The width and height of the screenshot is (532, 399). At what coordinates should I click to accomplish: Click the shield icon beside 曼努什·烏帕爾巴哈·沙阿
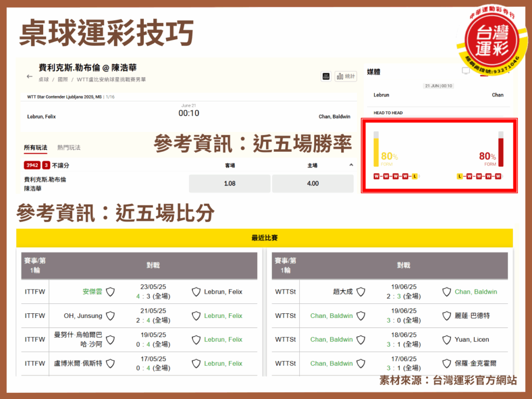(x=110, y=340)
